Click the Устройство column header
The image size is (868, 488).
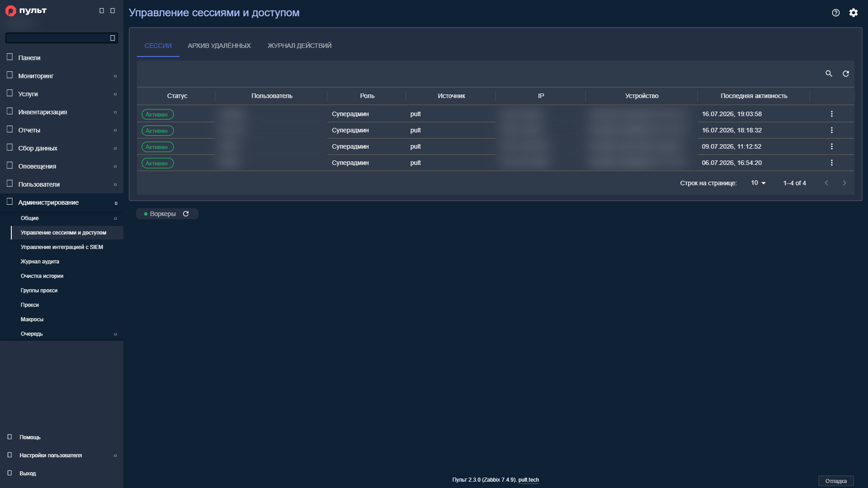point(642,96)
